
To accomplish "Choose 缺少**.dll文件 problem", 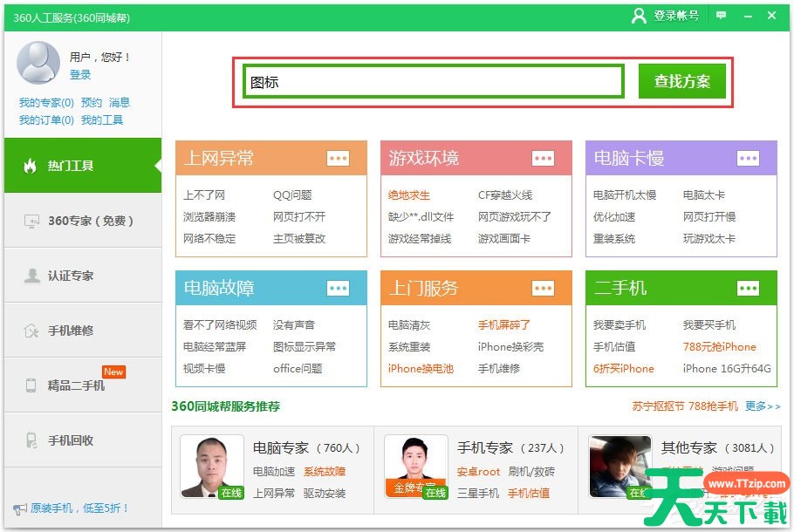I will tap(421, 217).
